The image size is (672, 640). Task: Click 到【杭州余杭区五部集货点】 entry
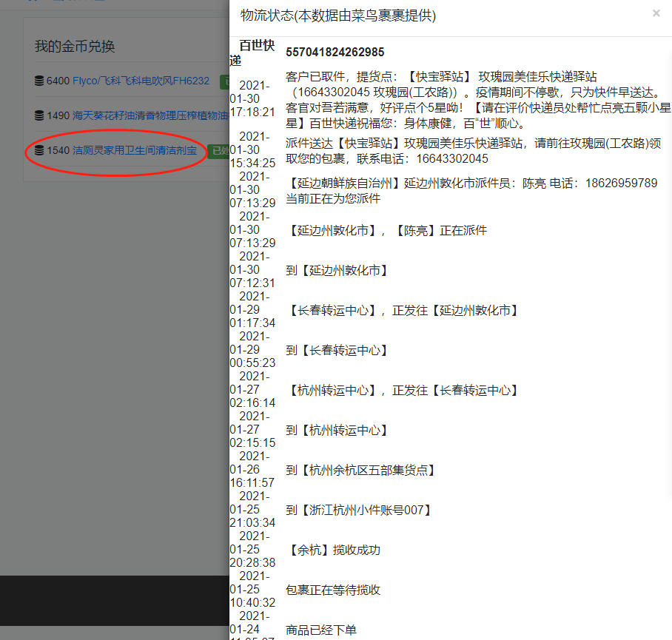click(x=360, y=471)
